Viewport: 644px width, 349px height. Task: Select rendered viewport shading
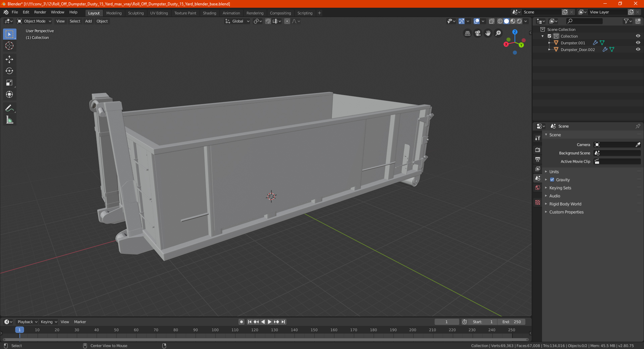519,21
